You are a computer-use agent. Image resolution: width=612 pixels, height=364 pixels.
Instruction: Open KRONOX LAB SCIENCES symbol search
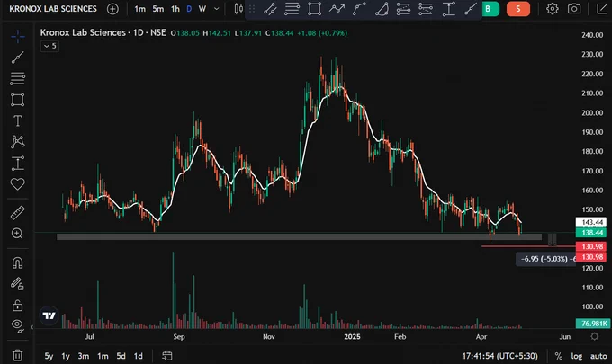click(x=53, y=9)
